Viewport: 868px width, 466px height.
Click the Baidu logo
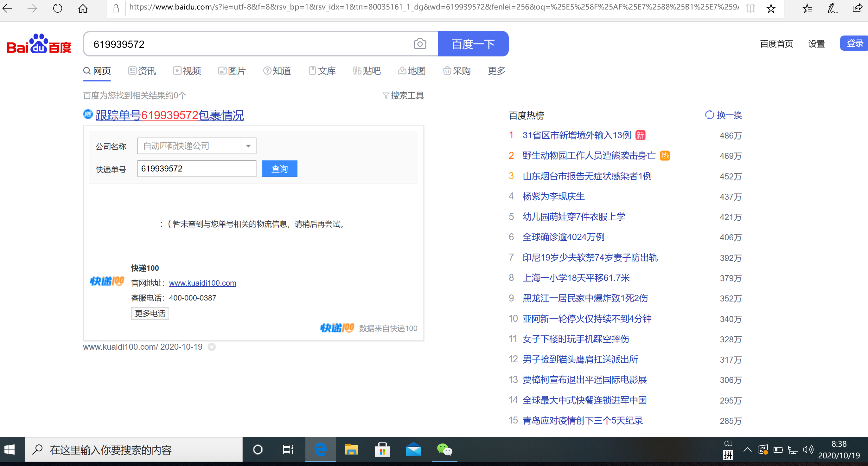tap(39, 44)
